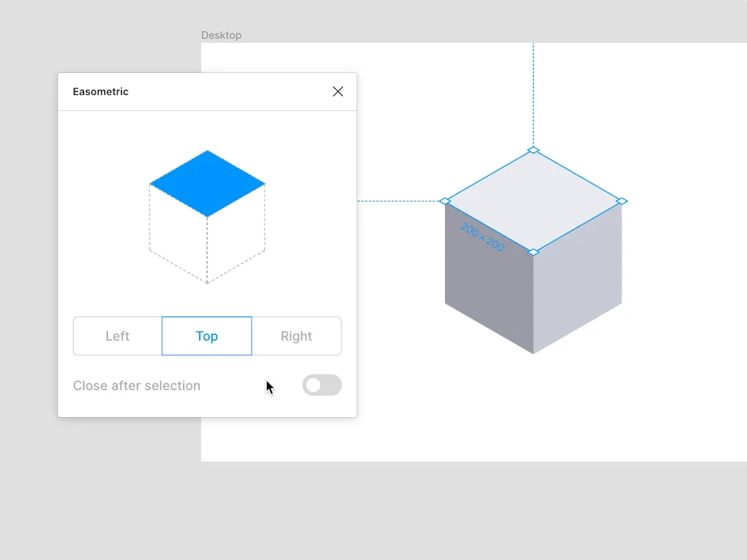Click the right diamond selection handle
The height and width of the screenshot is (560, 747).
pos(622,201)
